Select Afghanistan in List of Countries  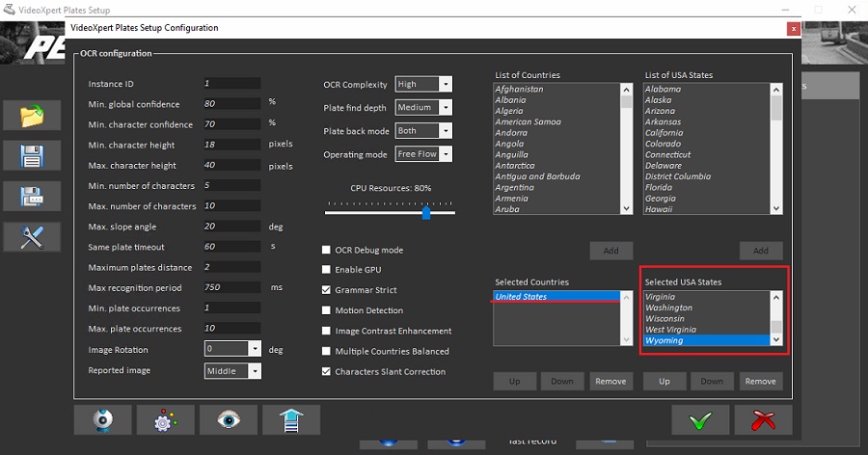(556, 89)
